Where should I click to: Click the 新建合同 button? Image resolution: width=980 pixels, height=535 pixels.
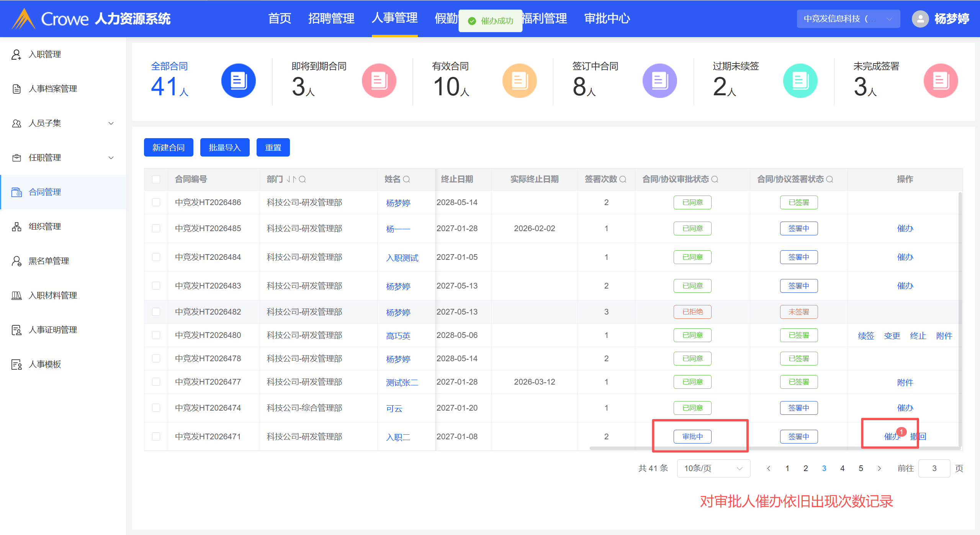(169, 147)
